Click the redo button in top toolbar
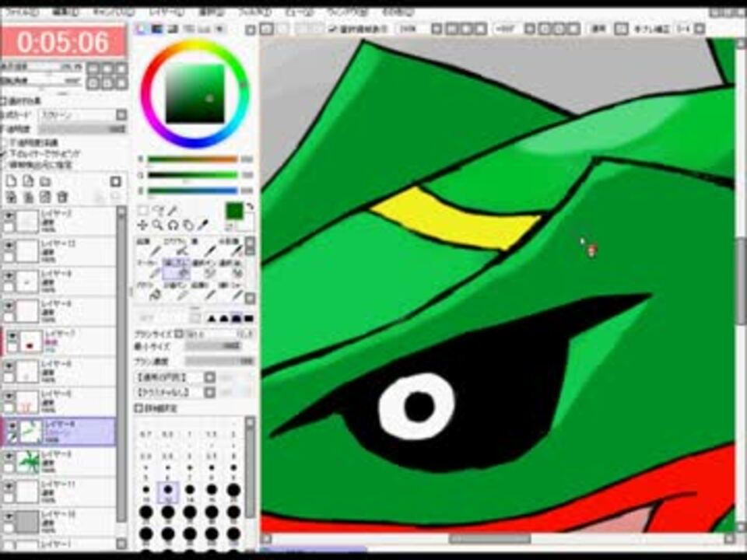 [x=283, y=29]
